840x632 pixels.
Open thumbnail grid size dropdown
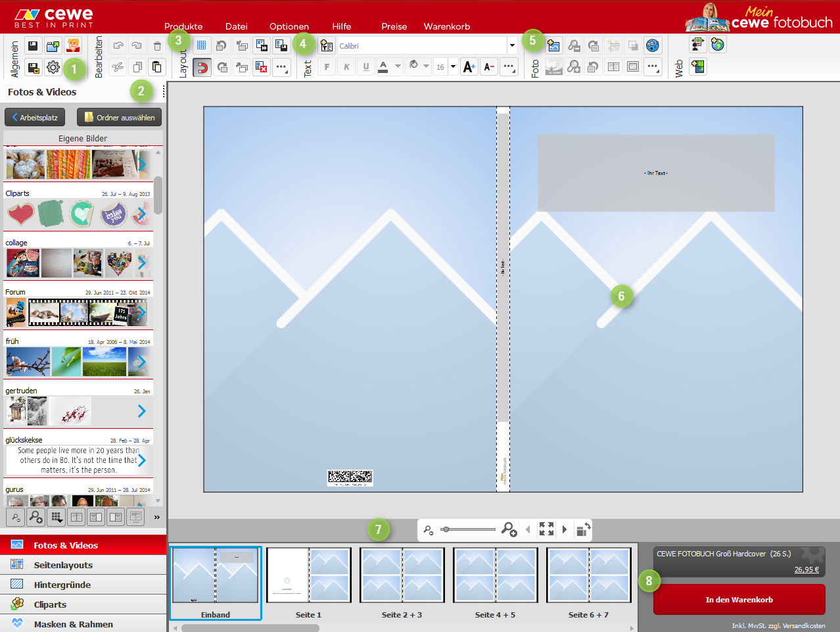[x=57, y=518]
